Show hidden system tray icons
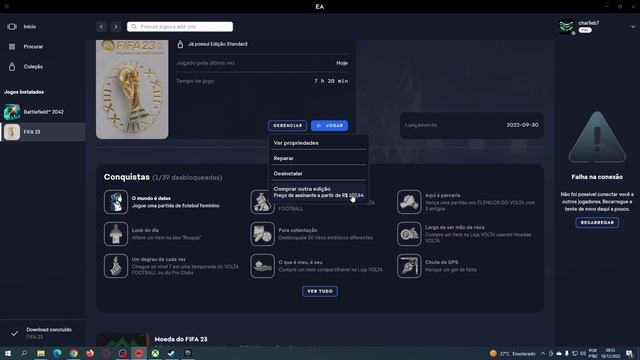 coord(543,353)
